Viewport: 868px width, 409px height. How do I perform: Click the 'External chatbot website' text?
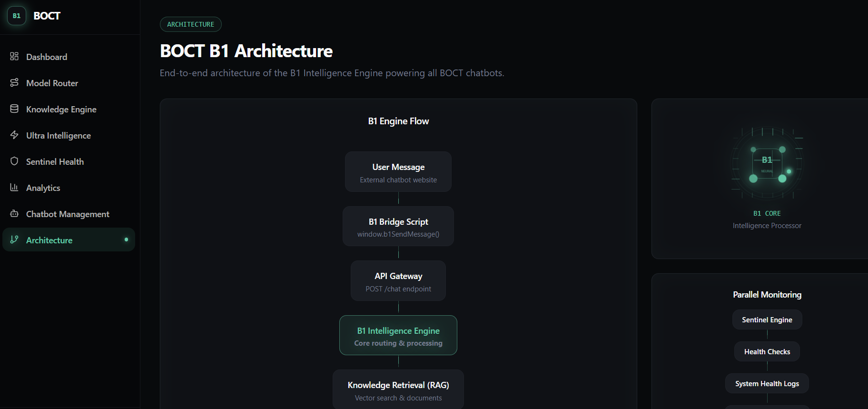[398, 180]
